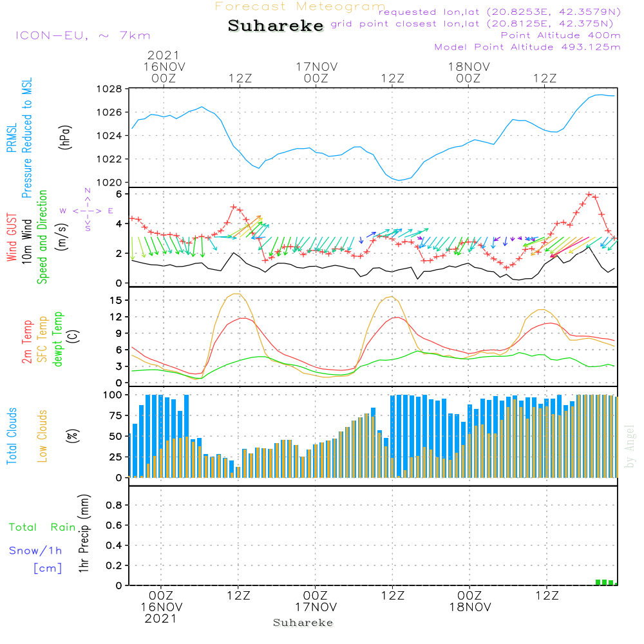The height and width of the screenshot is (644, 644).
Task: Click the pressure minimum near 1020 hPa
Action: coord(399,180)
